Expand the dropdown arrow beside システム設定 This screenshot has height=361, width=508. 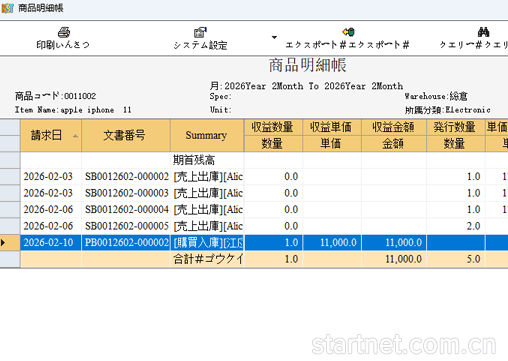(x=274, y=37)
